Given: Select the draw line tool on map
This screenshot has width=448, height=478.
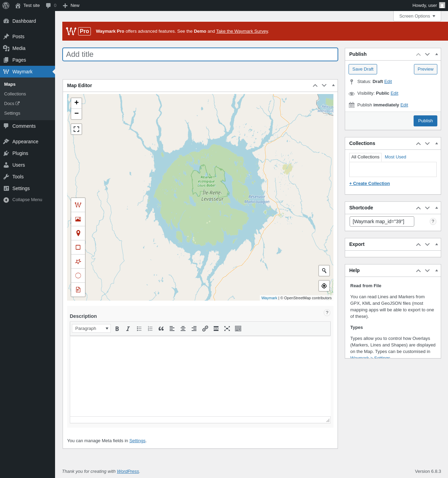Looking at the screenshot, I should pos(78,205).
